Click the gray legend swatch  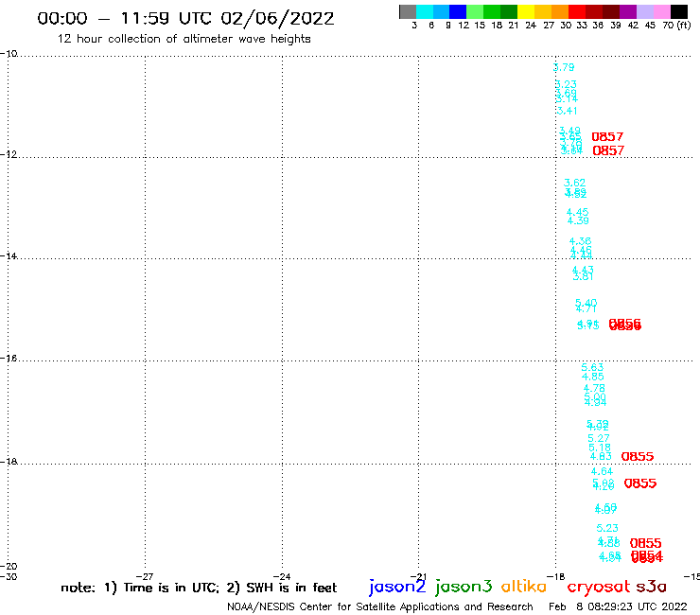pyautogui.click(x=408, y=11)
